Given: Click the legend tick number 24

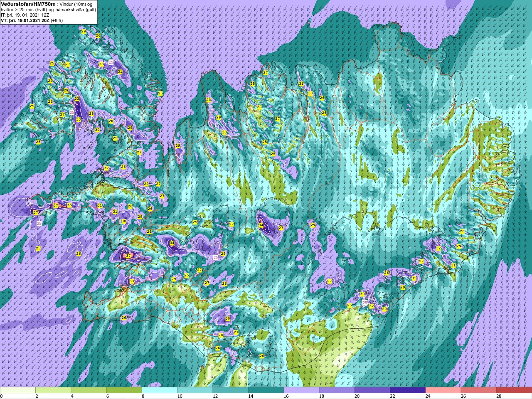Looking at the screenshot, I should 428,396.
